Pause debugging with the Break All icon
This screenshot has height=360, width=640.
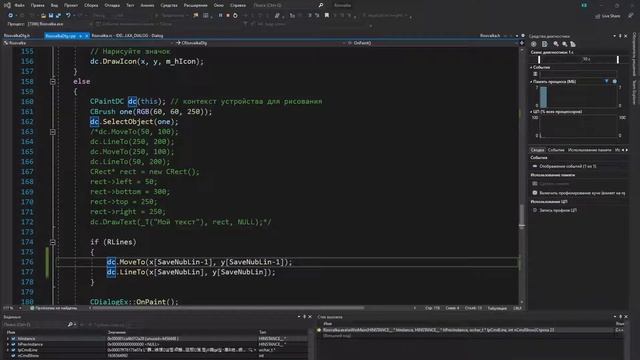point(220,16)
